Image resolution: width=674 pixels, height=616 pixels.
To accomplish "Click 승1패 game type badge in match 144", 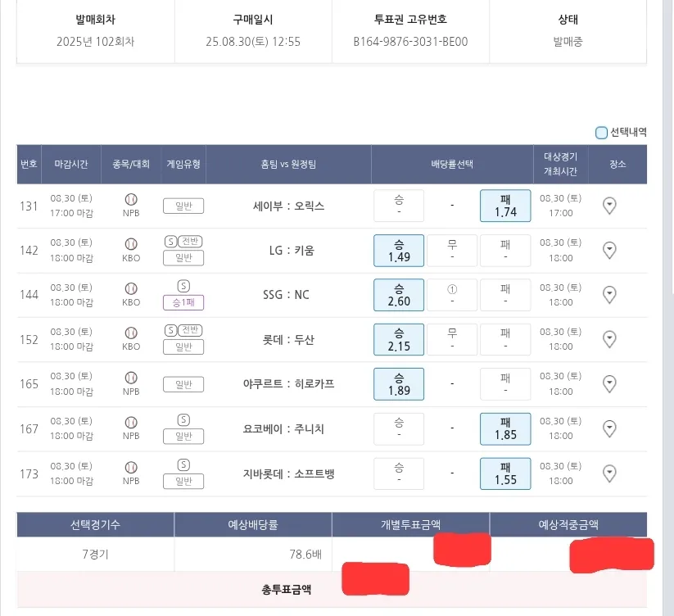I will coord(183,302).
